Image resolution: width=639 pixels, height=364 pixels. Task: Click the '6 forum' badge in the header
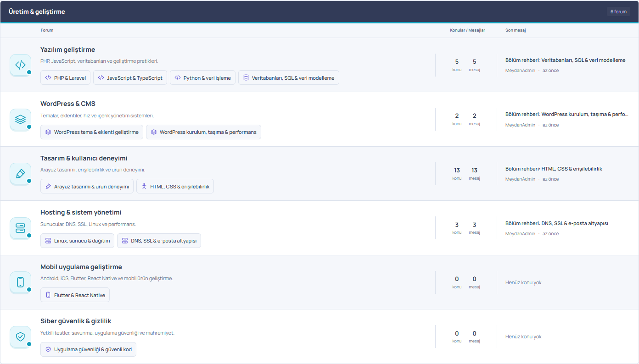[x=618, y=11]
